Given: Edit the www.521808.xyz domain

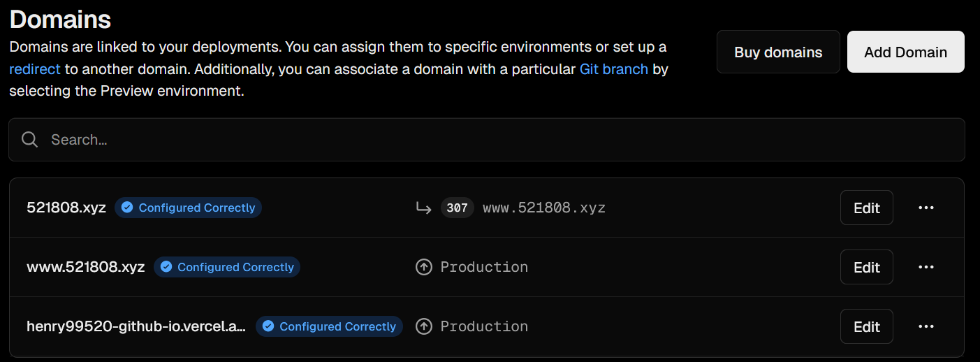Looking at the screenshot, I should (866, 267).
